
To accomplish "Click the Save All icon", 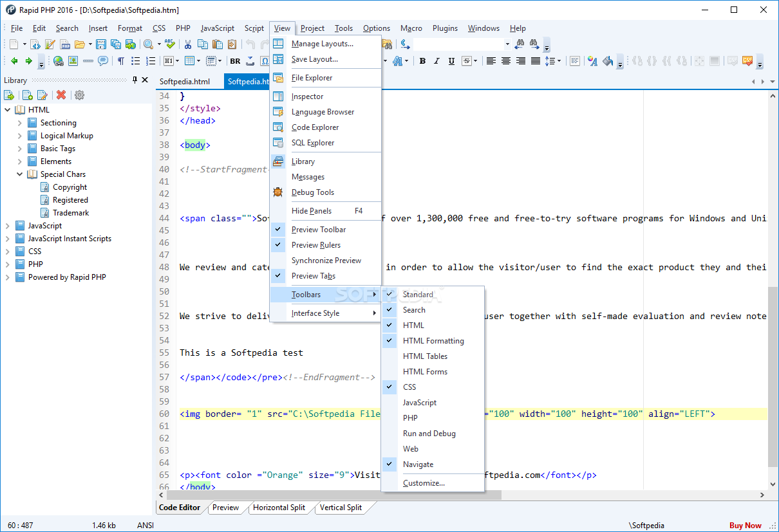I will (x=116, y=44).
